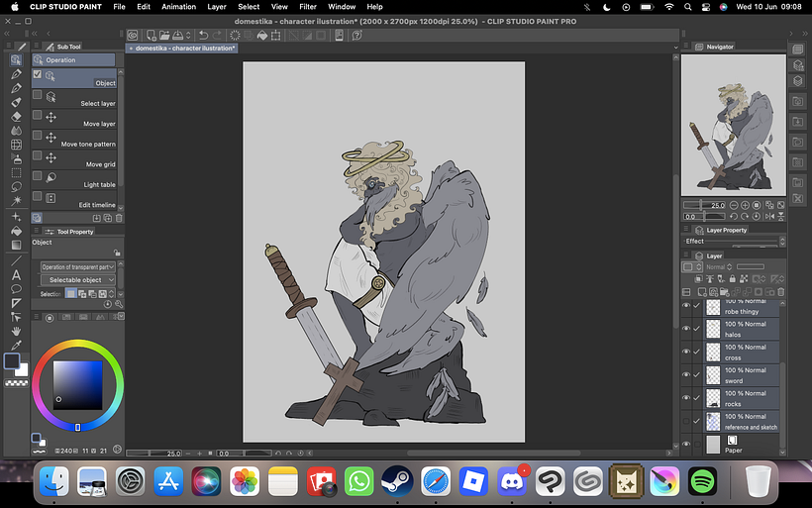812x508 pixels.
Task: Click the transparent color swatch
Action: [16, 383]
